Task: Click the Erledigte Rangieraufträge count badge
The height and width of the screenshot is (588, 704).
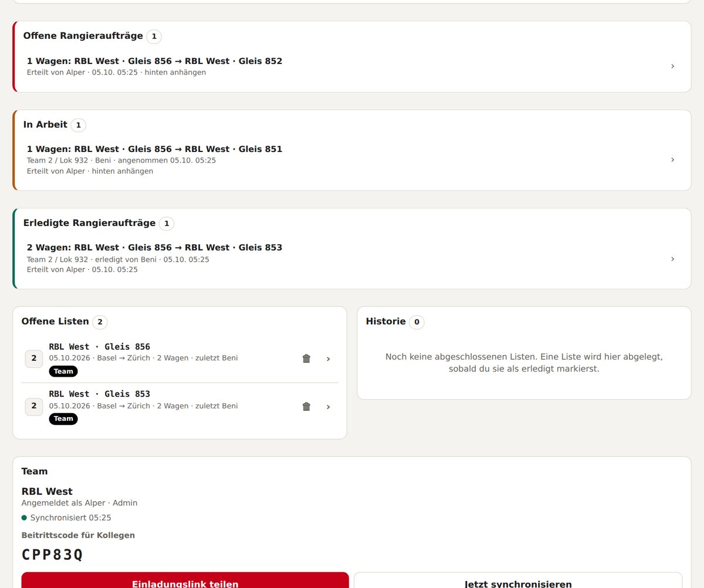Action: point(167,224)
